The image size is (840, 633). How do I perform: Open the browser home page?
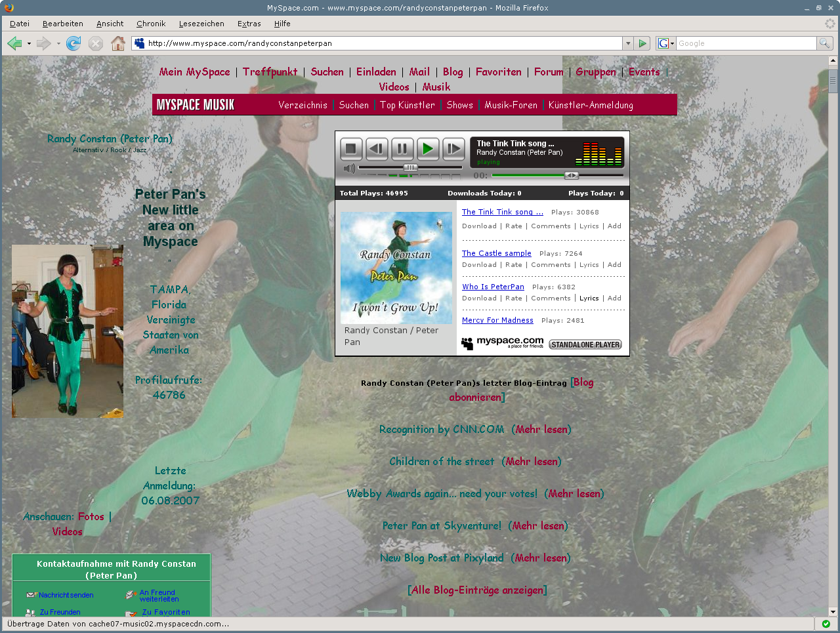coord(118,43)
